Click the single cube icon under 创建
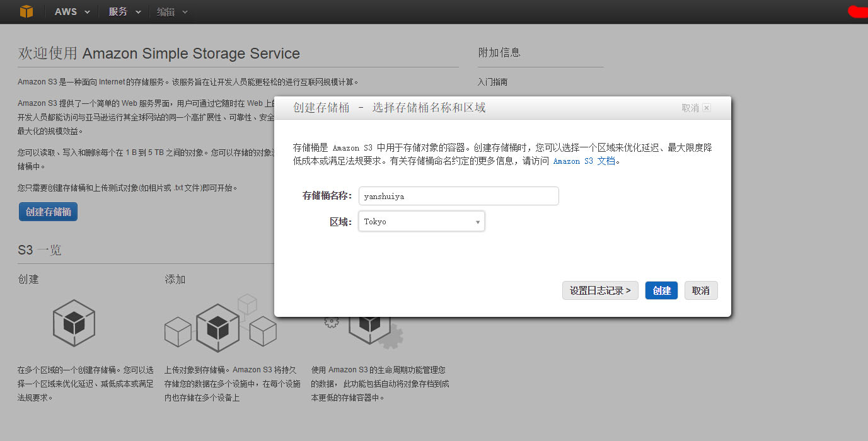This screenshot has width=868, height=441. coord(74,322)
